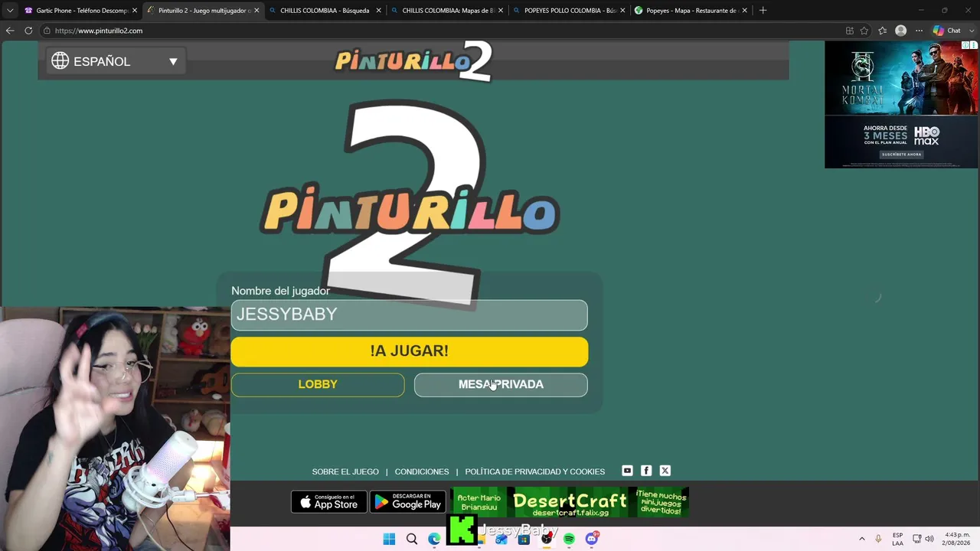This screenshot has width=980, height=551.
Task: Show hidden system tray icons
Action: (x=861, y=539)
